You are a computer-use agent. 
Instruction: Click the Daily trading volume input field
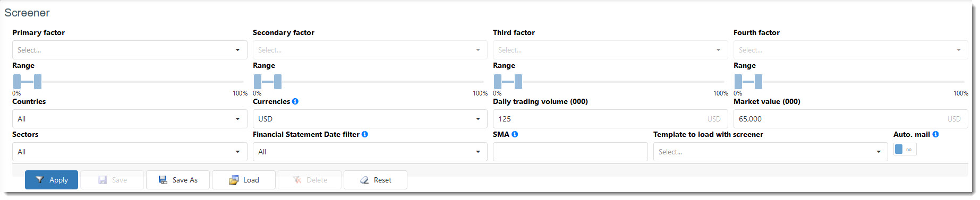tap(610, 119)
